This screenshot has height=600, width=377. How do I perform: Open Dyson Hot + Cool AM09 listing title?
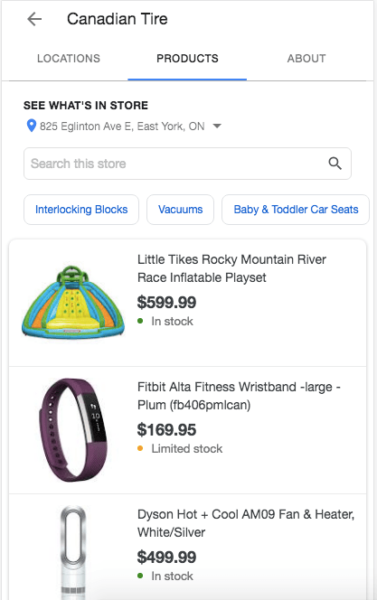(246, 523)
